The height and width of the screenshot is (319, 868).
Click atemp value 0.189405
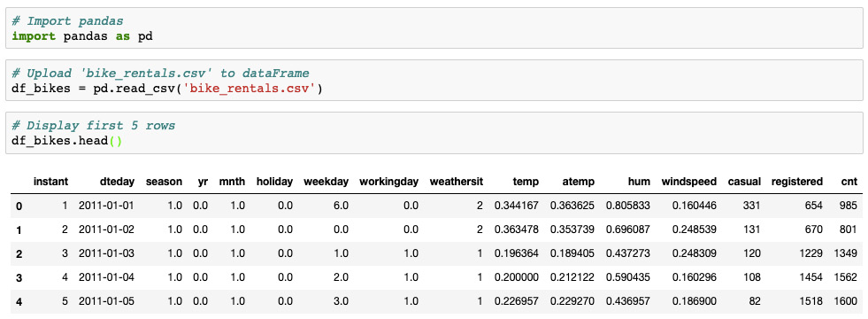pos(572,253)
